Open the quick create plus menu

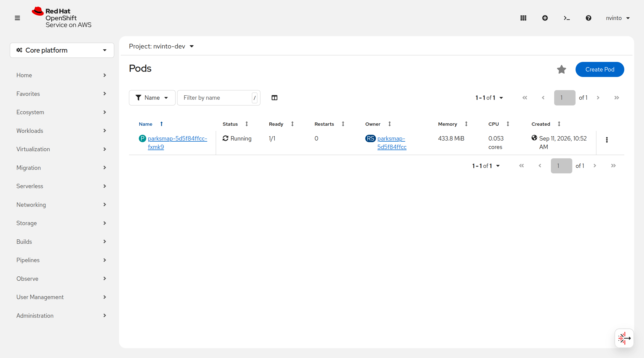545,18
